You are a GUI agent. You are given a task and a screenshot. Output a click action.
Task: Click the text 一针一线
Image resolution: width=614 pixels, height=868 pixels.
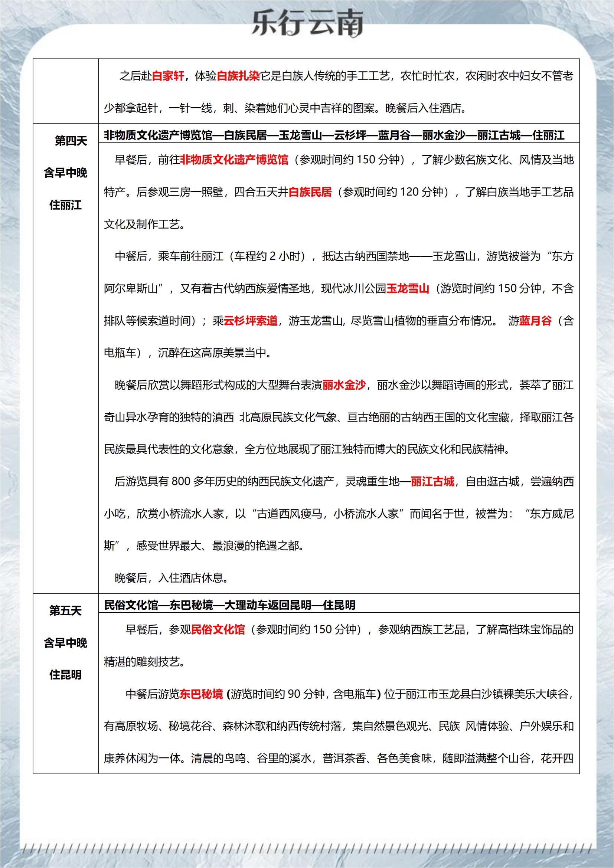point(190,108)
